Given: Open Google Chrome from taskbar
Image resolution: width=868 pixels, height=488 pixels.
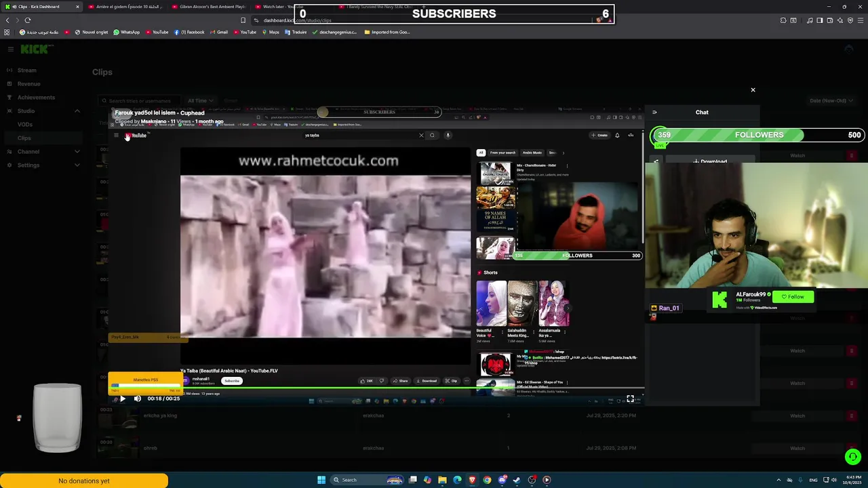Looking at the screenshot, I should 487,480.
